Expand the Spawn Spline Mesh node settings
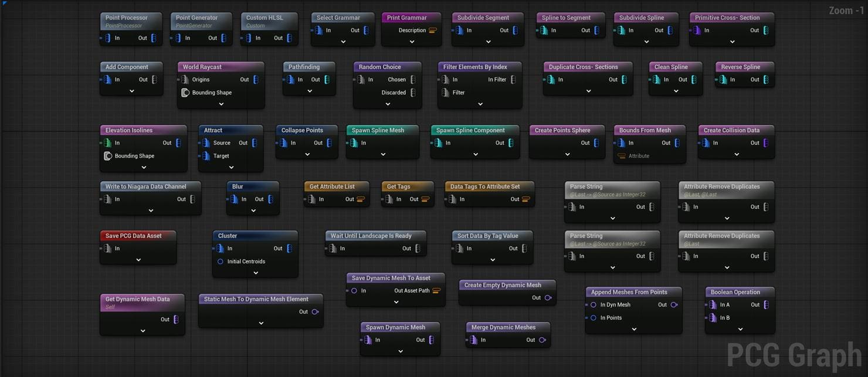 pos(382,155)
